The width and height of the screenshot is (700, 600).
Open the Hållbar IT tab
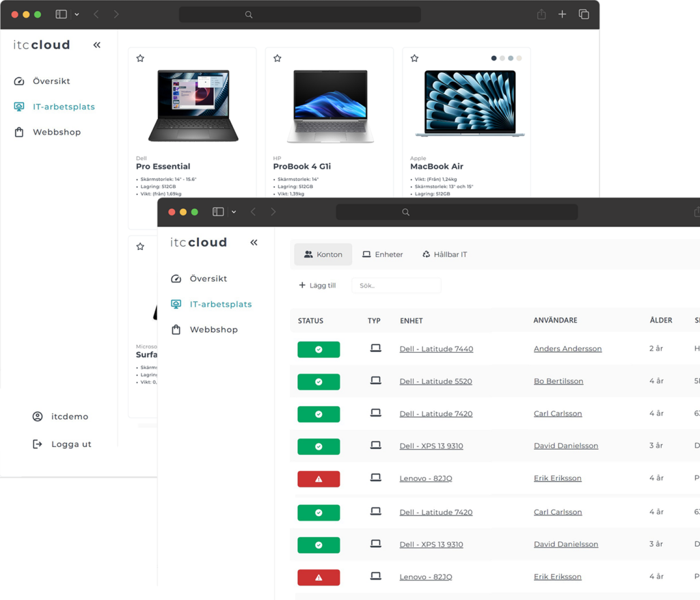click(x=444, y=254)
